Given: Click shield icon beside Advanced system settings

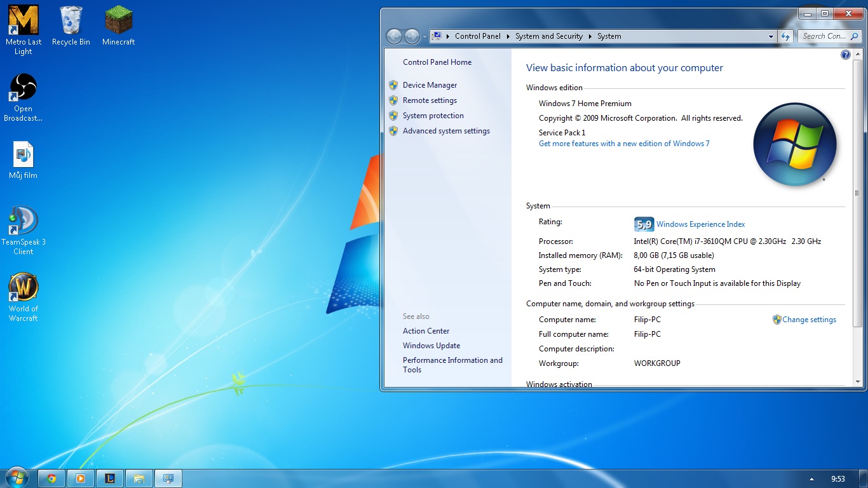Looking at the screenshot, I should (393, 131).
